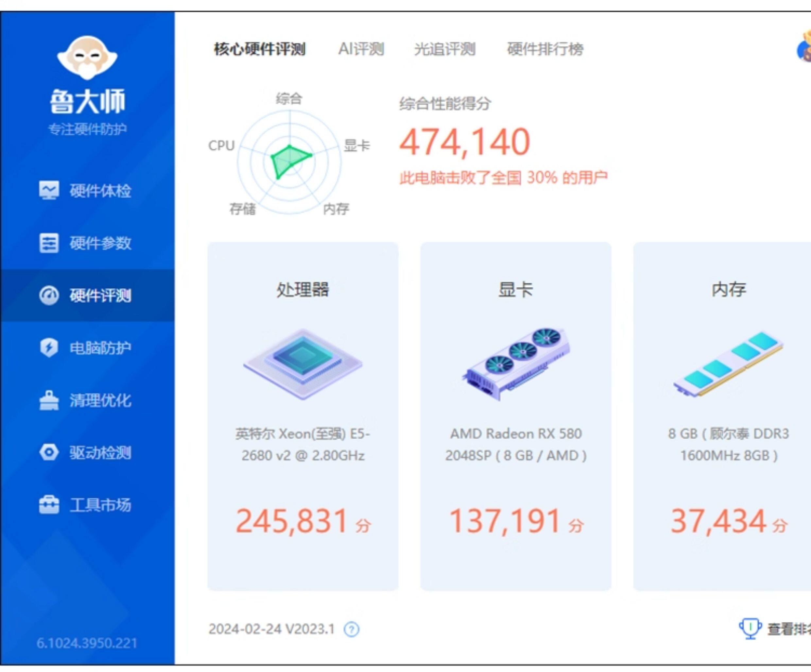Go to 电脑防护 section

(87, 348)
